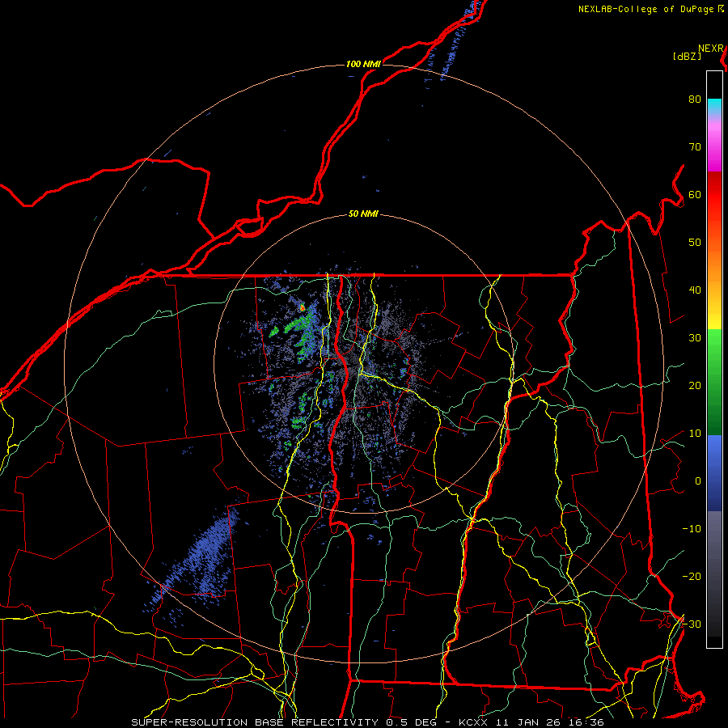Click the 50 NMI range ring label
The height and width of the screenshot is (728, 728).
(363, 214)
